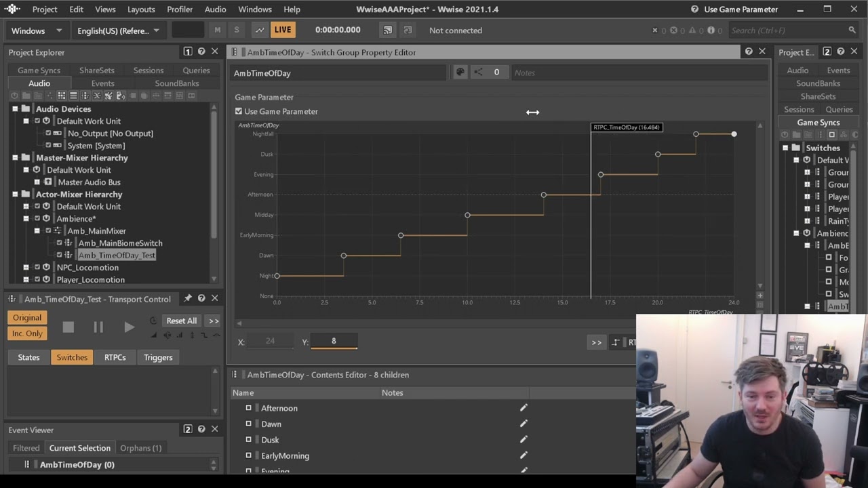Image resolution: width=868 pixels, height=488 pixels.
Task: Switch to Events tab in left Project Explorer
Action: coord(102,83)
